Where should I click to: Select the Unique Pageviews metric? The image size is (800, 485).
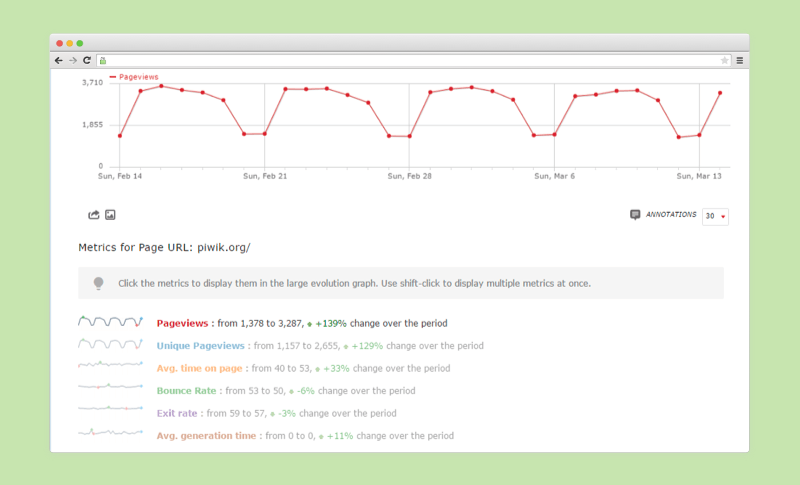(201, 346)
